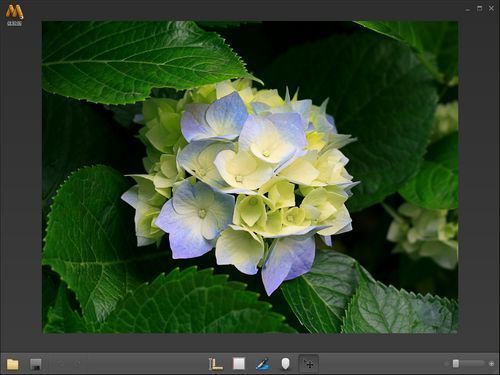The image size is (500, 375).
Task: Select the white oval eraser tool
Action: click(285, 364)
